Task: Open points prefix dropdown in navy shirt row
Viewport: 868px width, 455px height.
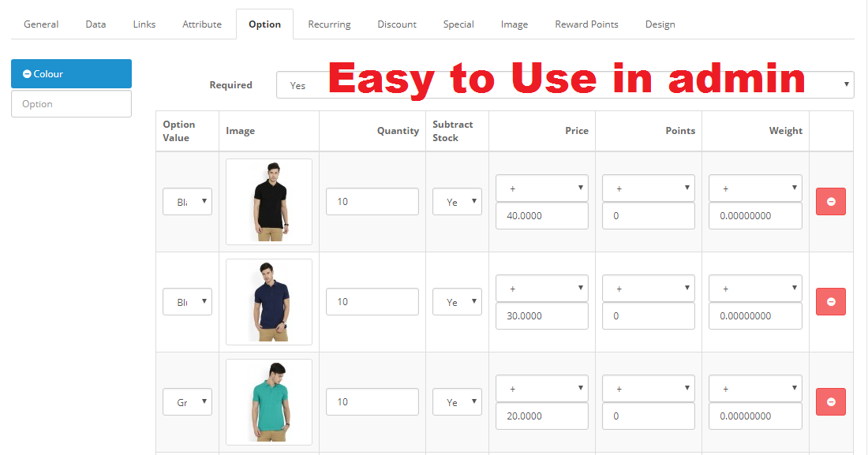Action: pyautogui.click(x=648, y=289)
